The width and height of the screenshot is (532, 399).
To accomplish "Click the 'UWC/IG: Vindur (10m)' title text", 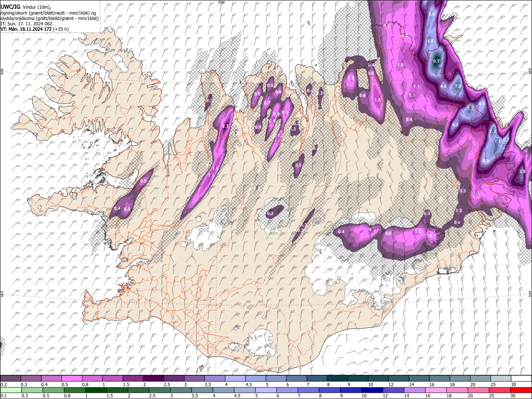I will click(26, 6).
